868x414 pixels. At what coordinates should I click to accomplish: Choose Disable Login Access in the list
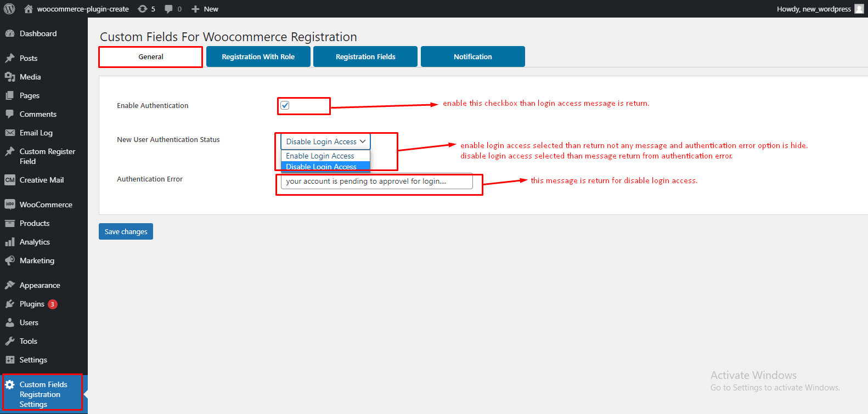pos(325,167)
